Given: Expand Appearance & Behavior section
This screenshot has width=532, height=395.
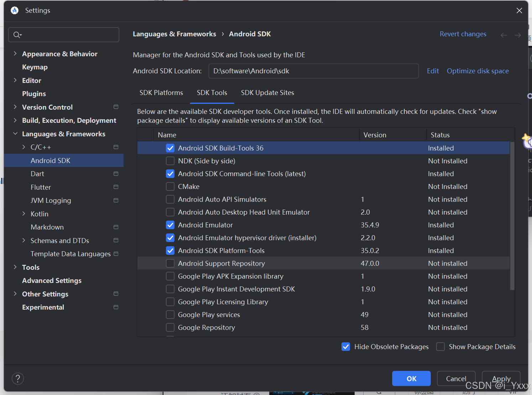Looking at the screenshot, I should (x=15, y=53).
